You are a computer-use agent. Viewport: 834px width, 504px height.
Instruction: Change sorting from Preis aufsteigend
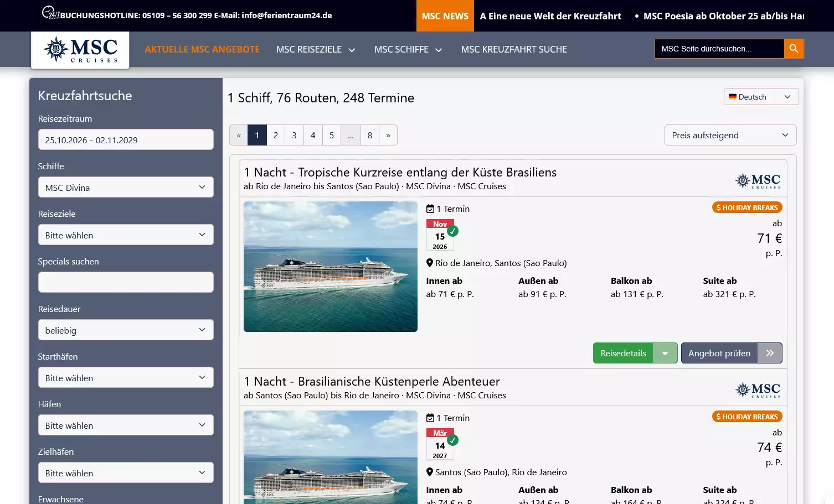click(x=730, y=135)
